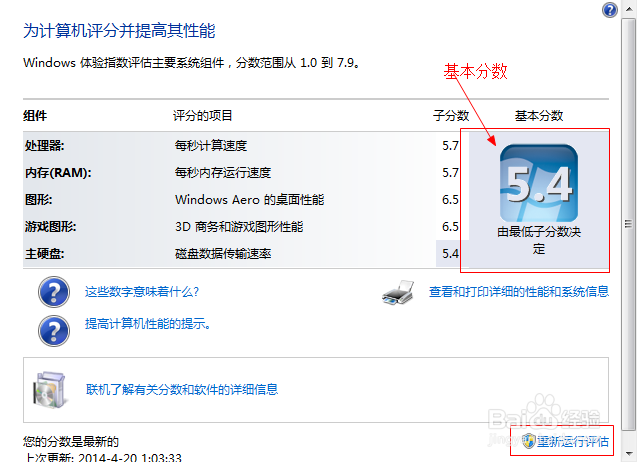Click 3D 商务和游戏图形性能 text
Viewport: 637px width, 462px height.
click(239, 227)
